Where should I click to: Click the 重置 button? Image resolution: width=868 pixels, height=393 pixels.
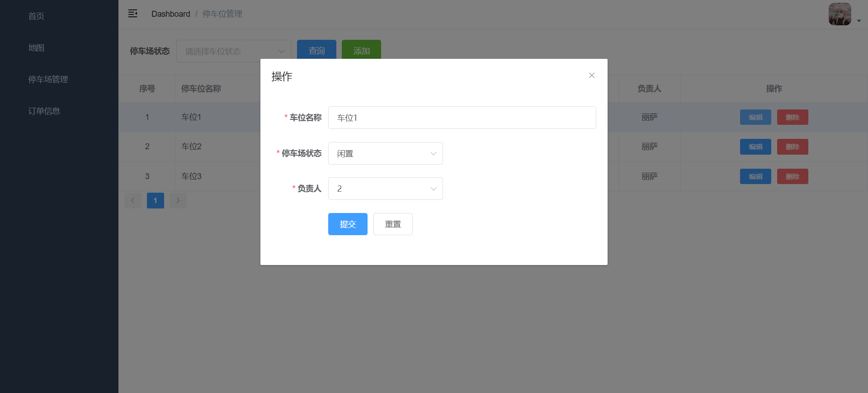[393, 224]
